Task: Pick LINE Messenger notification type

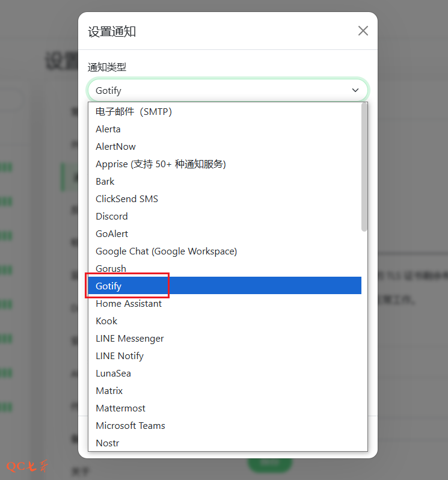Action: coord(130,338)
